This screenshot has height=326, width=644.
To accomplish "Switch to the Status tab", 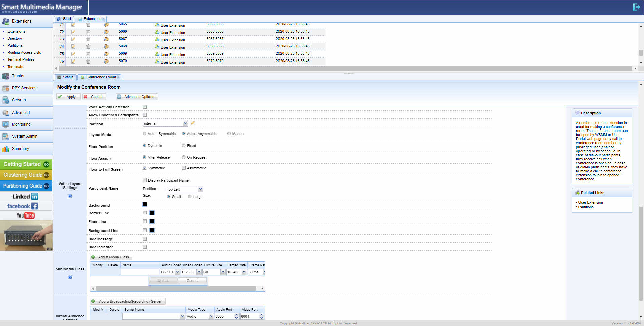I will [66, 77].
